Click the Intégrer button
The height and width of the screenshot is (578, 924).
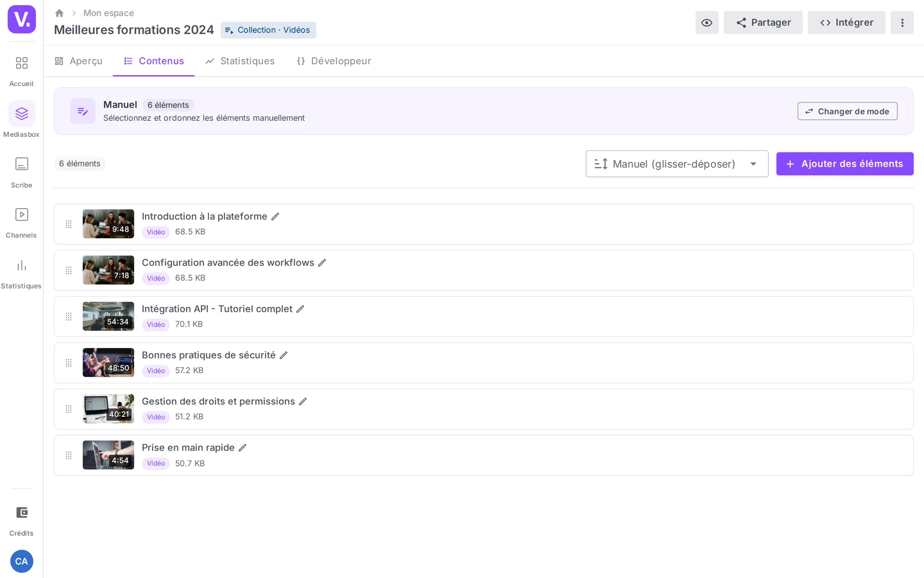(x=846, y=23)
